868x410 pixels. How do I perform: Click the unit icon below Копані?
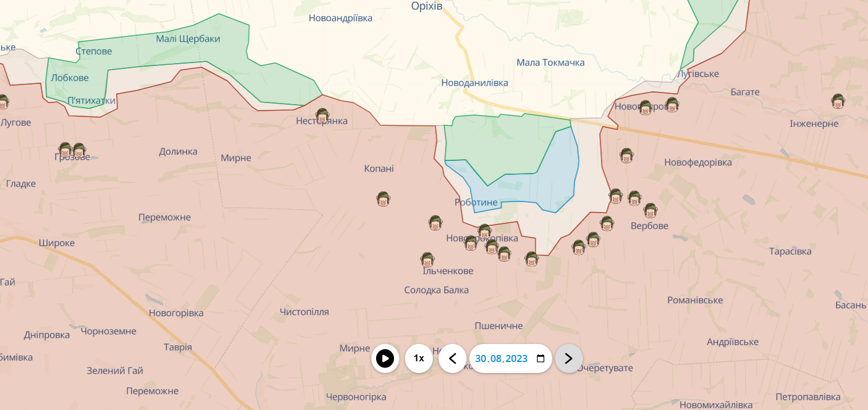[382, 199]
